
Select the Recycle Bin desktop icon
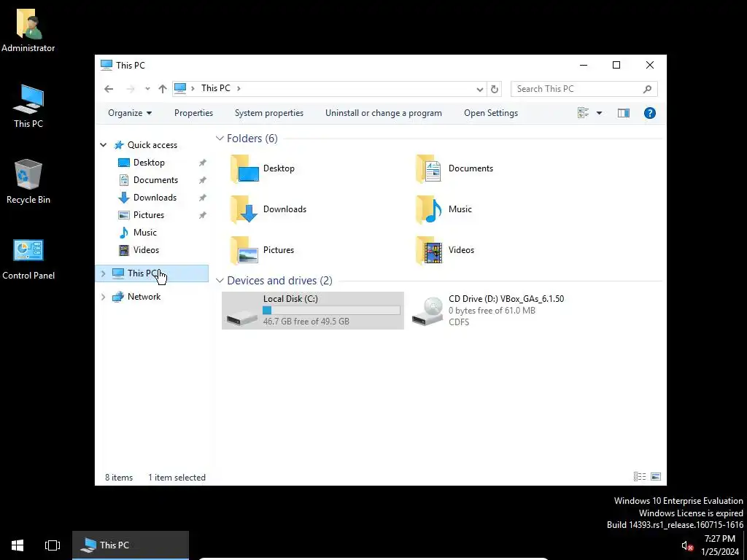tap(28, 182)
